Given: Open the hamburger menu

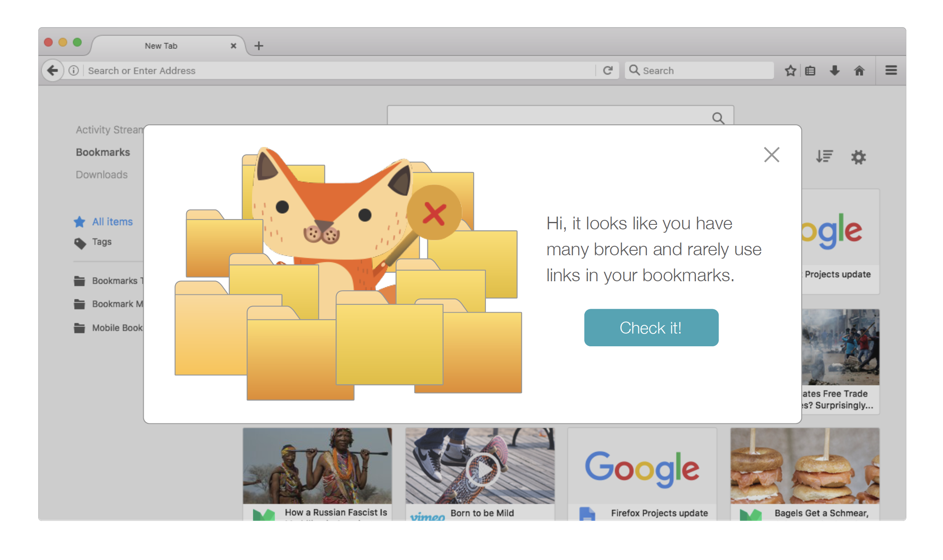Looking at the screenshot, I should coord(891,70).
